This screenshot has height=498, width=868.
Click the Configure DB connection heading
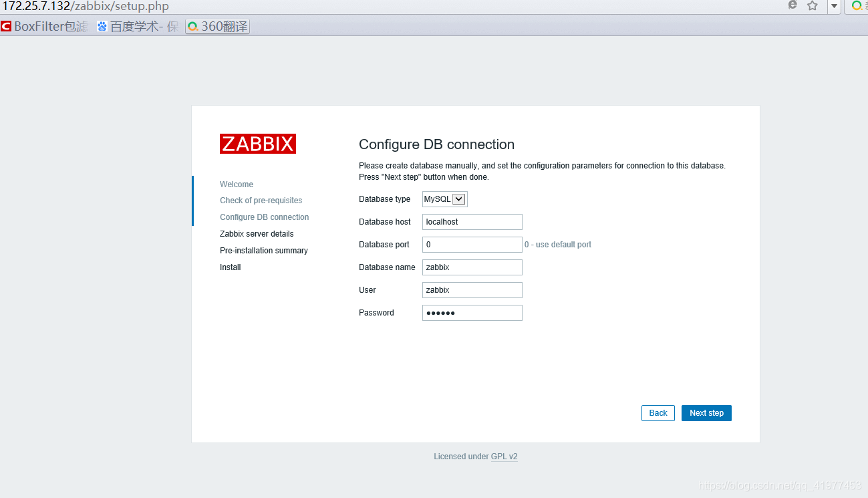pyautogui.click(x=436, y=144)
